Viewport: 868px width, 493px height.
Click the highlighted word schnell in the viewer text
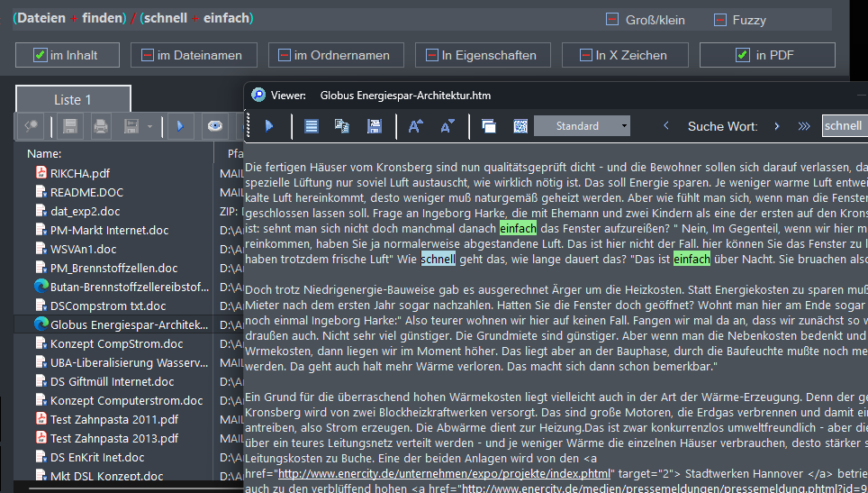point(439,259)
